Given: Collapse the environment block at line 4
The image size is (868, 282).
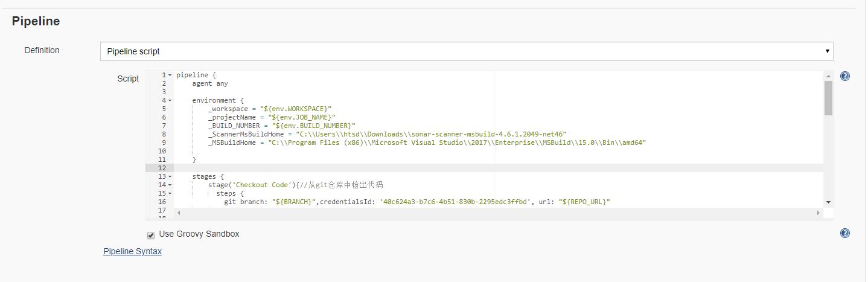Looking at the screenshot, I should tap(170, 101).
